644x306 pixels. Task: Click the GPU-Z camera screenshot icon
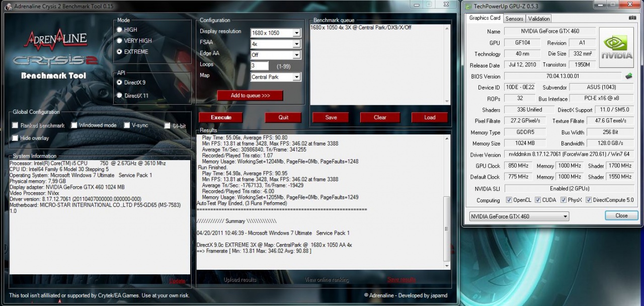coord(632,18)
